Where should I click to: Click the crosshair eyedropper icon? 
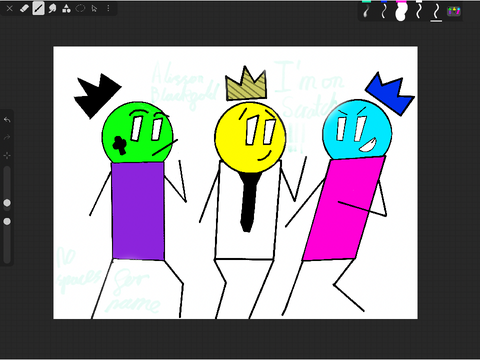point(7,155)
